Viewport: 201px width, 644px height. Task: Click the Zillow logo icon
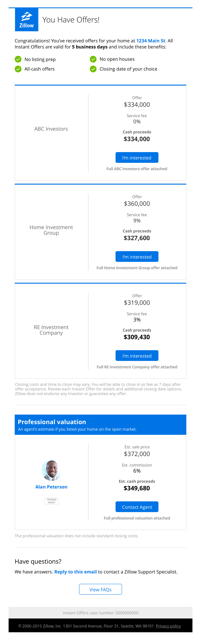(27, 19)
